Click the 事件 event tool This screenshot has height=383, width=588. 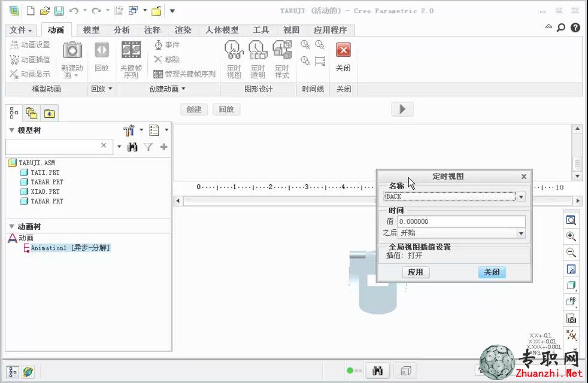tap(167, 45)
